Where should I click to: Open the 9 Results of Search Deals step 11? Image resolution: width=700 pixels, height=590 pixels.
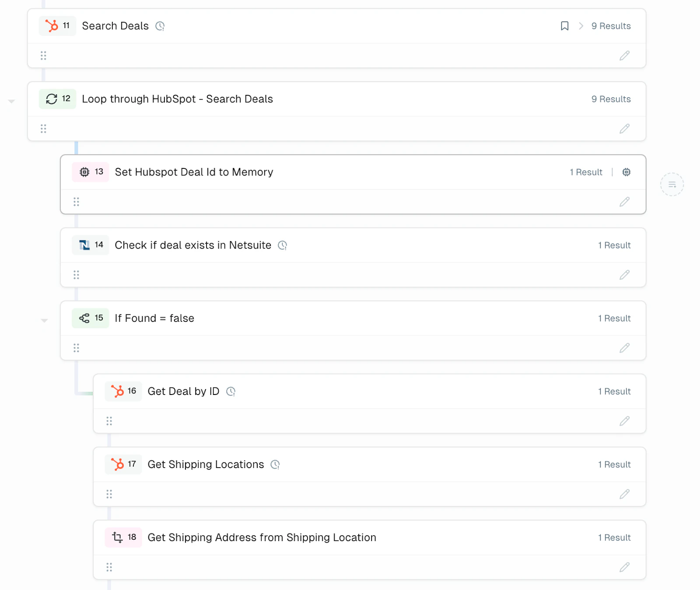click(x=611, y=26)
